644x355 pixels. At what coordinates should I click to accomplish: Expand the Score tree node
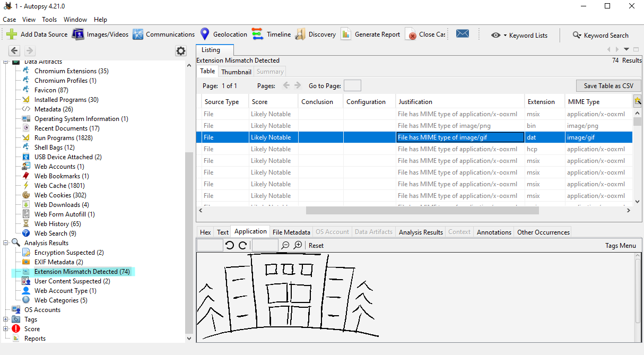tap(6, 329)
